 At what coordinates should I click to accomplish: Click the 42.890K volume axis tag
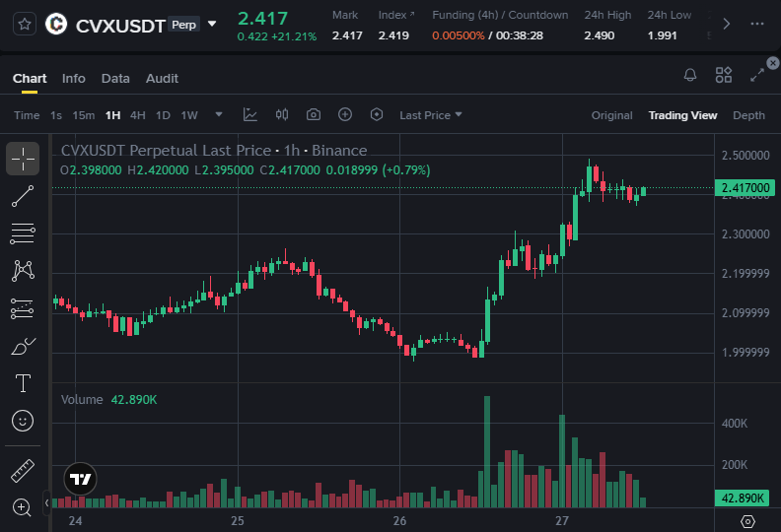743,499
